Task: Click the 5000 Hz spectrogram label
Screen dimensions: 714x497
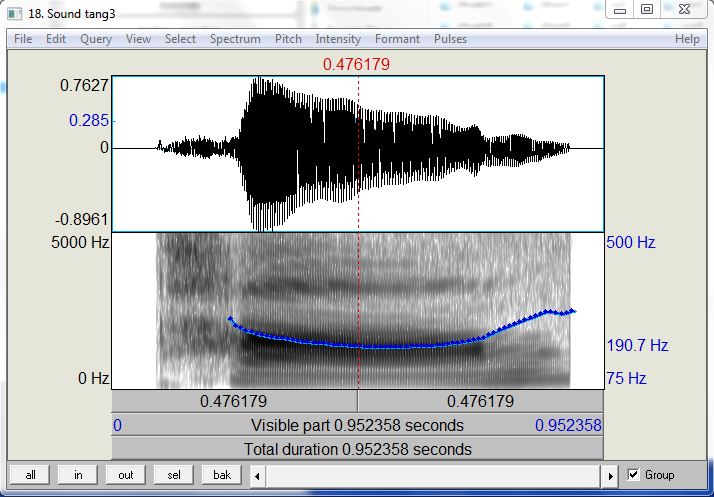Action: point(80,242)
